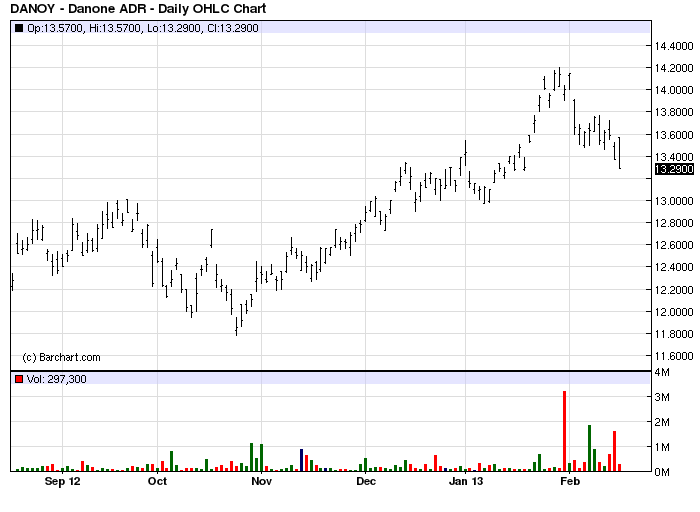Click the black OHLC legend square
The width and height of the screenshot is (700, 512).
[19, 28]
